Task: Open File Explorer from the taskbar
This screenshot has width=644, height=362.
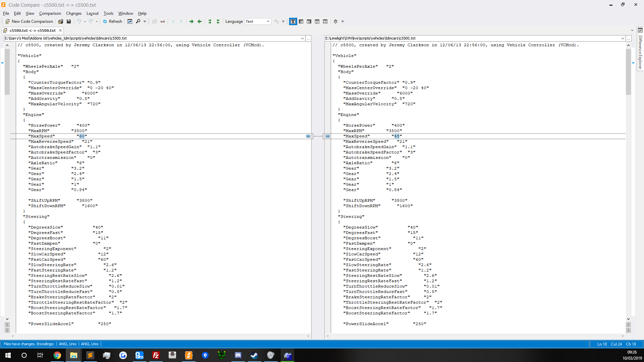Action: pos(74,355)
